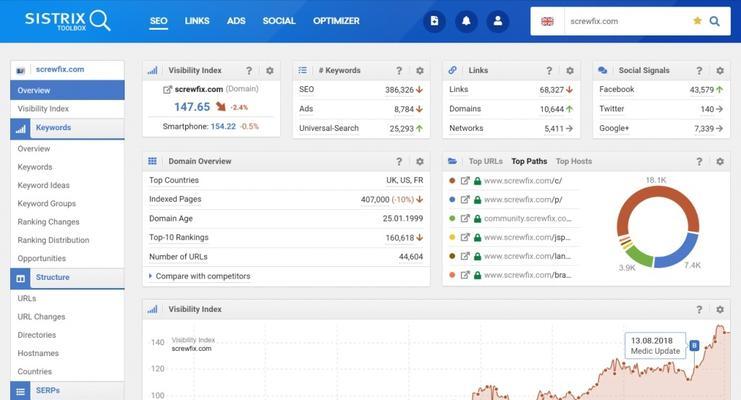
Task: Open help for # Keywords widget
Action: pos(399,70)
